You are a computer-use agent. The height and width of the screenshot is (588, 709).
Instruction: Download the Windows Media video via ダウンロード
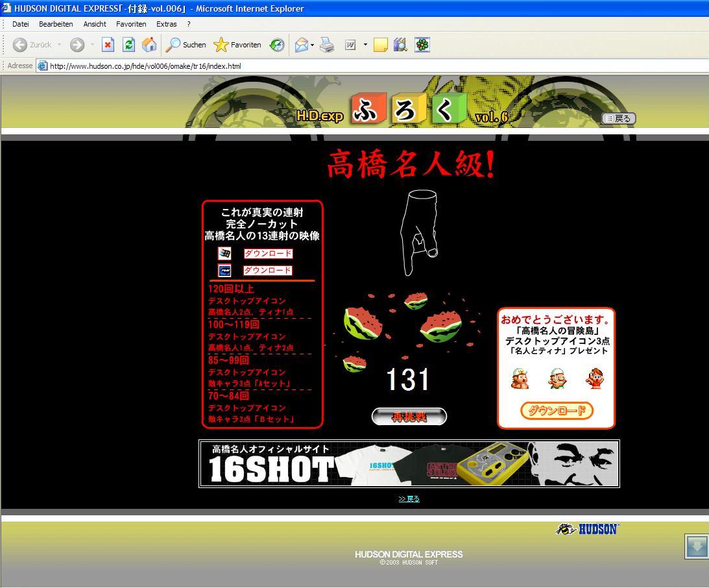(268, 254)
